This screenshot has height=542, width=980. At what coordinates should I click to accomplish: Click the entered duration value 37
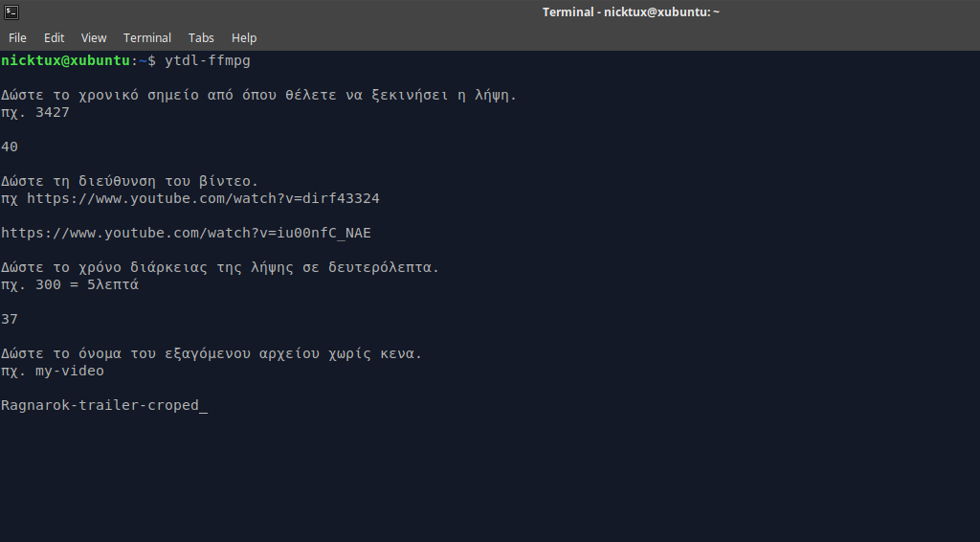(10, 319)
